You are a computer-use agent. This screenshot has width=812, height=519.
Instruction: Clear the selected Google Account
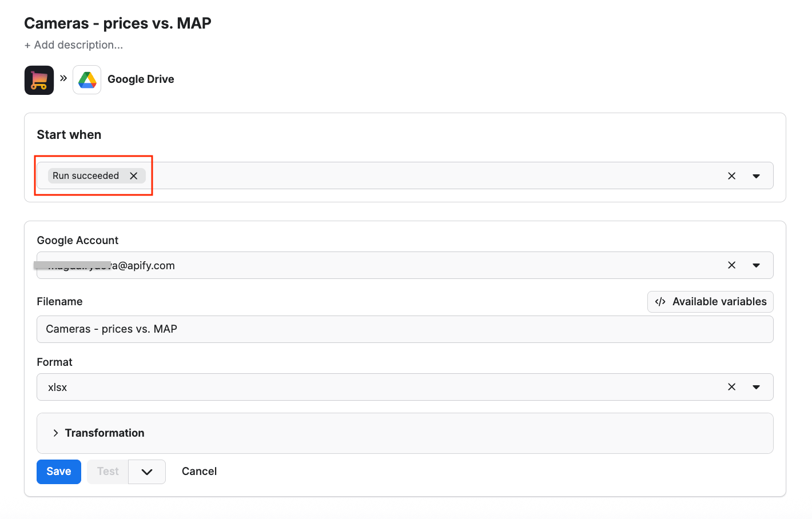731,265
